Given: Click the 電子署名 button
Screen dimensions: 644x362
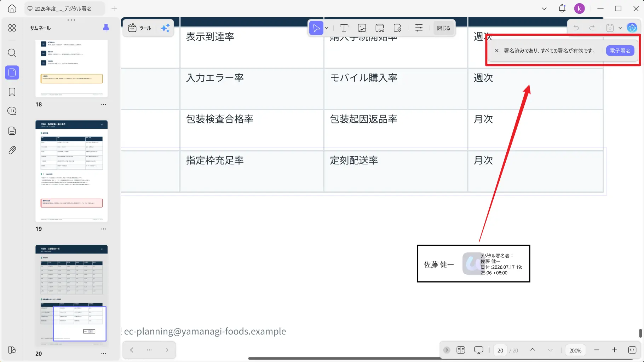Looking at the screenshot, I should (x=620, y=51).
